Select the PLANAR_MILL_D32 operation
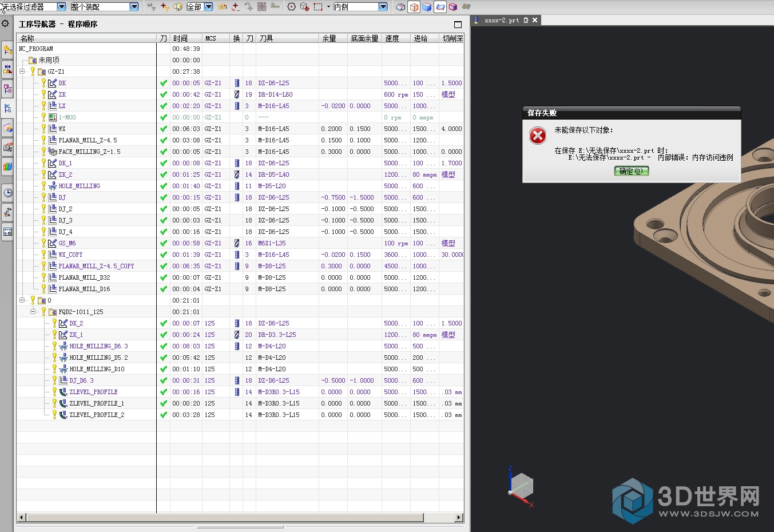 pos(84,277)
